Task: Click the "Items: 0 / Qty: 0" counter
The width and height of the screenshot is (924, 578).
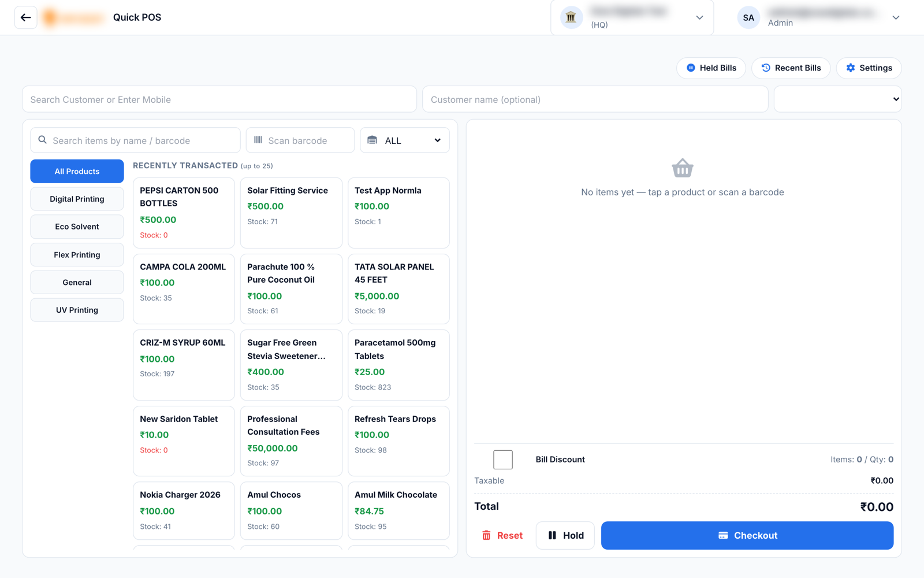Action: point(862,460)
